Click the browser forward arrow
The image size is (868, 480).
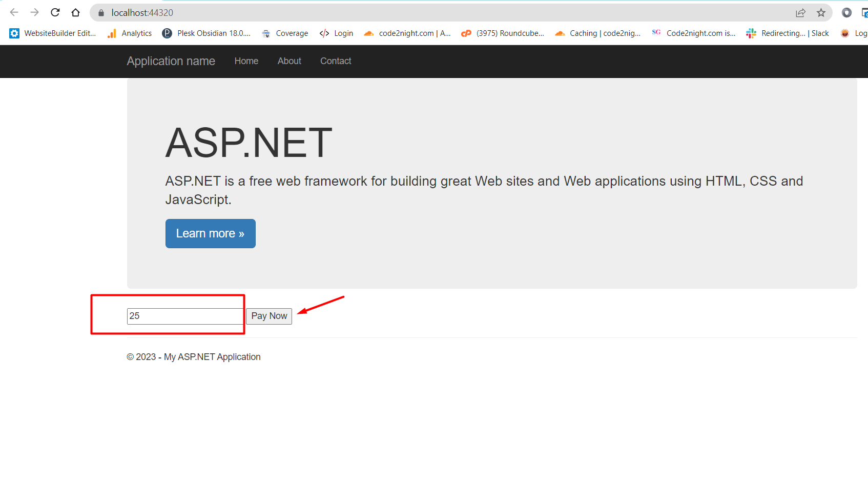tap(34, 12)
